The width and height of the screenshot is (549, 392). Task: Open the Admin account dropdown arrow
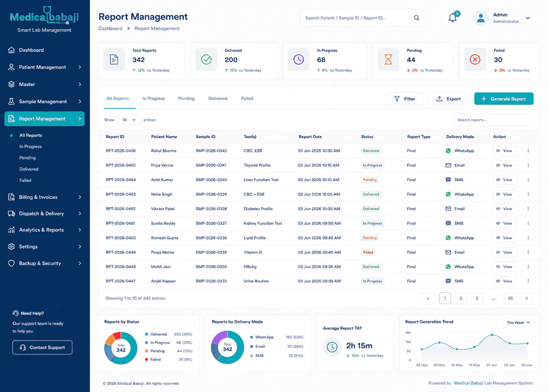tap(528, 18)
